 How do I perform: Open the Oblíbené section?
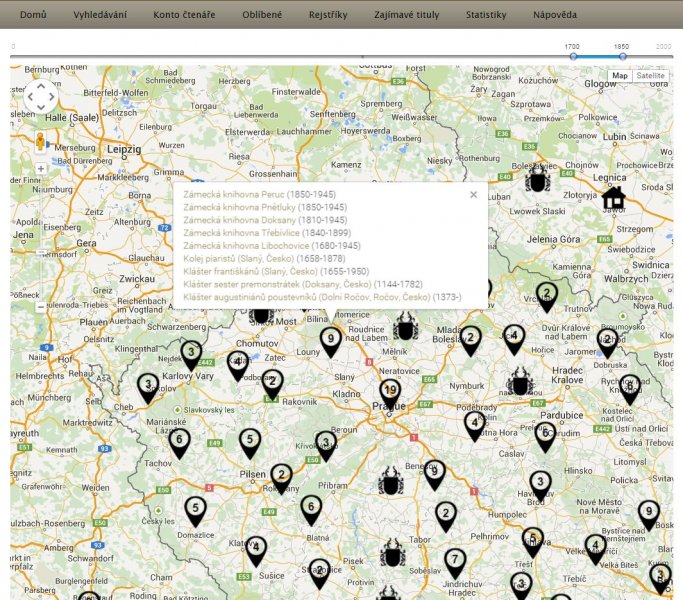click(262, 15)
